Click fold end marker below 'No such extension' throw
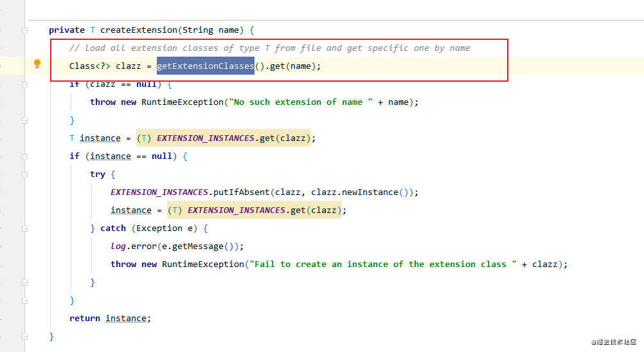 tap(24, 120)
